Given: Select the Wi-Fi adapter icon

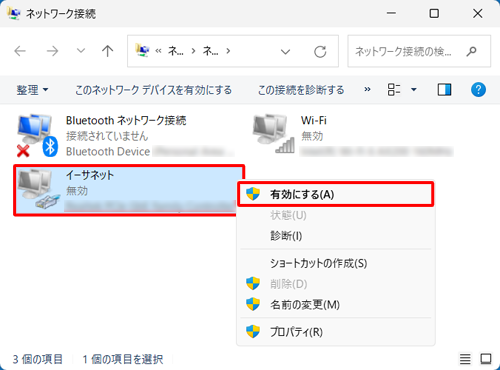Looking at the screenshot, I should (274, 133).
